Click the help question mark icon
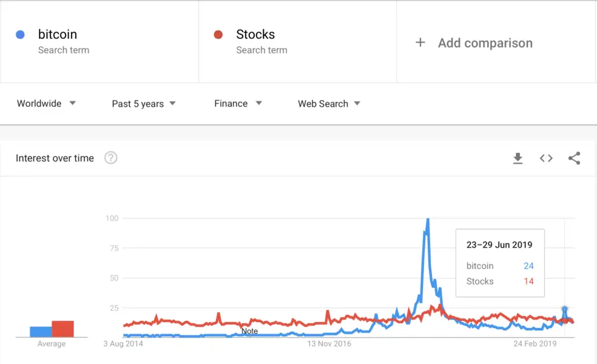The image size is (597, 364). [110, 158]
